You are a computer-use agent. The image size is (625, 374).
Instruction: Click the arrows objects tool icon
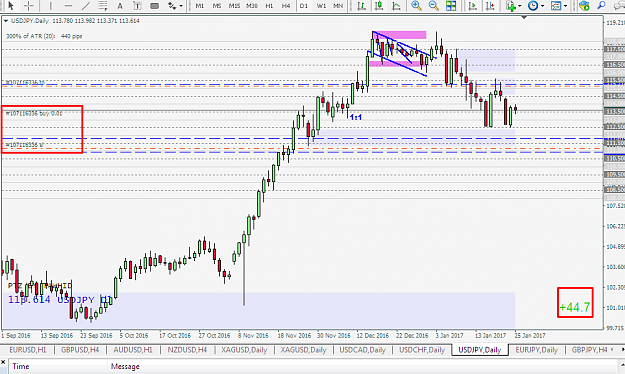[172, 6]
